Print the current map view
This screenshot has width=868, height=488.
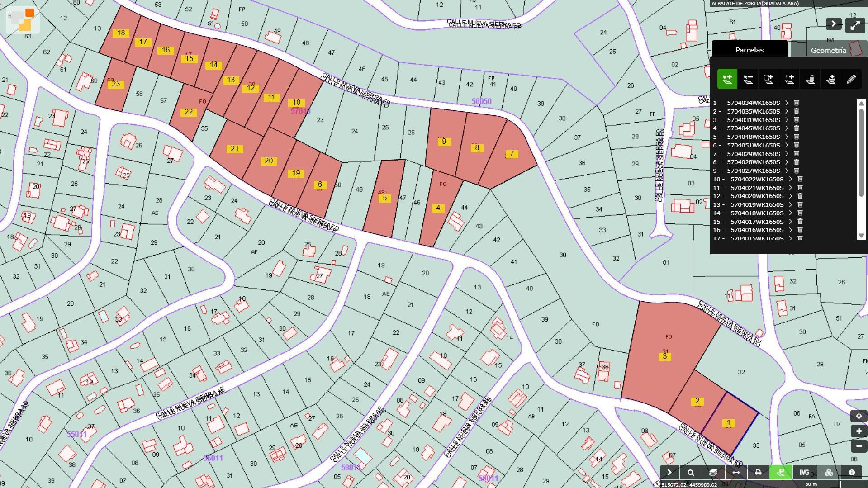coord(759,473)
